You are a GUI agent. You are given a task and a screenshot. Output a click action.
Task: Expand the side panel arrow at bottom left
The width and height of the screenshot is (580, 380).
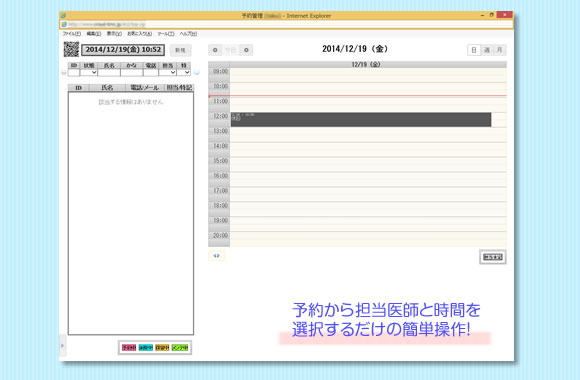point(63,346)
